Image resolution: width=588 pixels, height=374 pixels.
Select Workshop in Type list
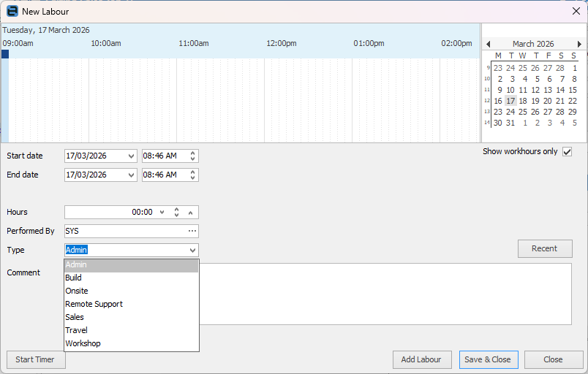pyautogui.click(x=131, y=343)
